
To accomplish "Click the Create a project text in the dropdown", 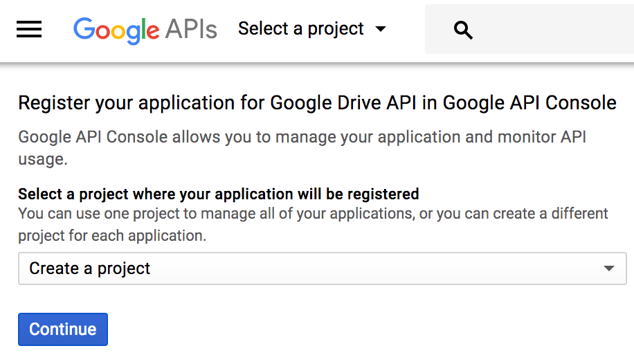I will 90,269.
